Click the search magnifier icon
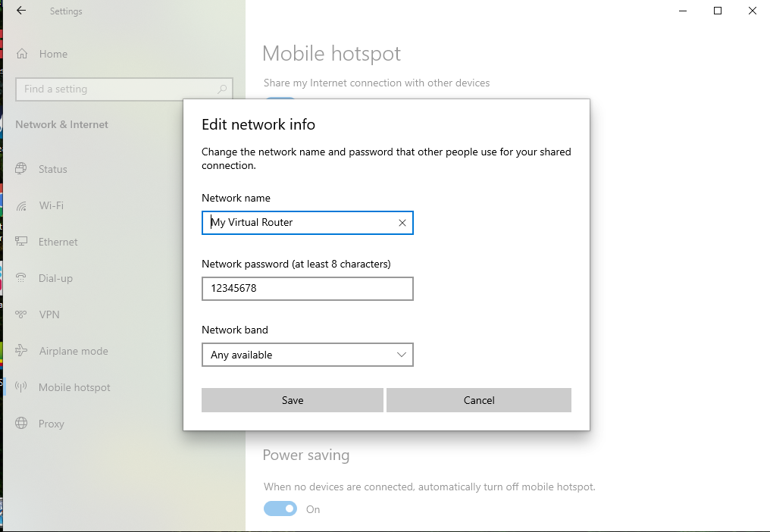This screenshot has height=532, width=770. pyautogui.click(x=222, y=89)
